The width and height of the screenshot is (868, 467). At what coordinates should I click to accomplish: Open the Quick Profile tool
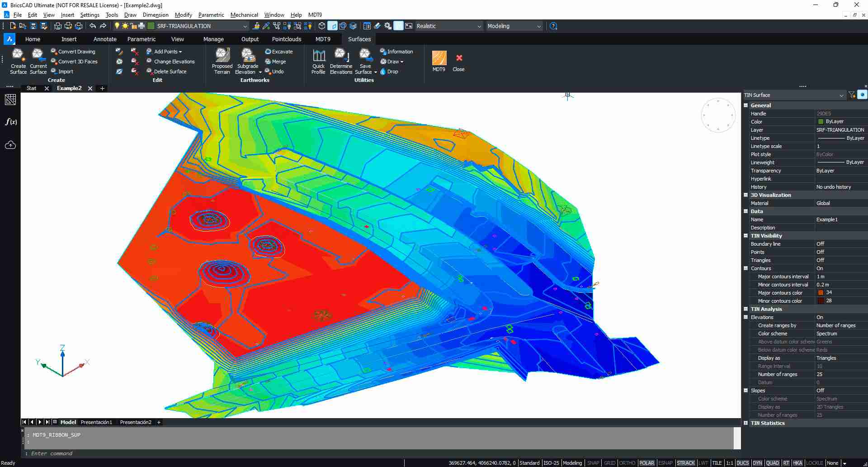pyautogui.click(x=318, y=61)
